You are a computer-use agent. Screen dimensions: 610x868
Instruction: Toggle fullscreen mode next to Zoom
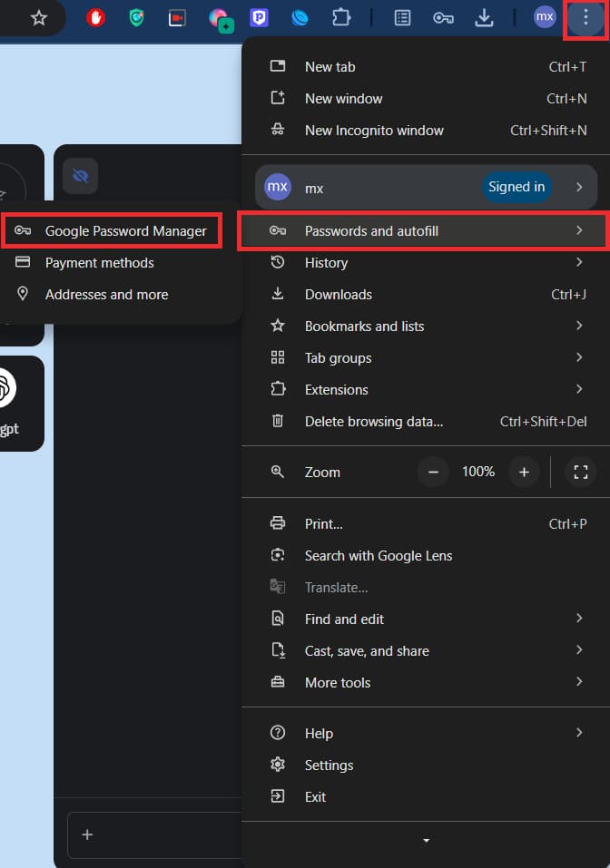580,473
